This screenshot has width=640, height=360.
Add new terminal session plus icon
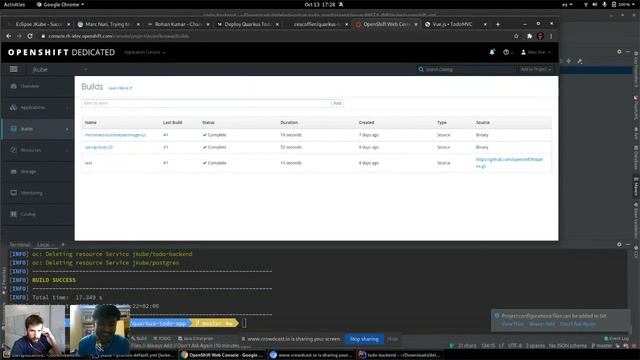click(x=63, y=244)
